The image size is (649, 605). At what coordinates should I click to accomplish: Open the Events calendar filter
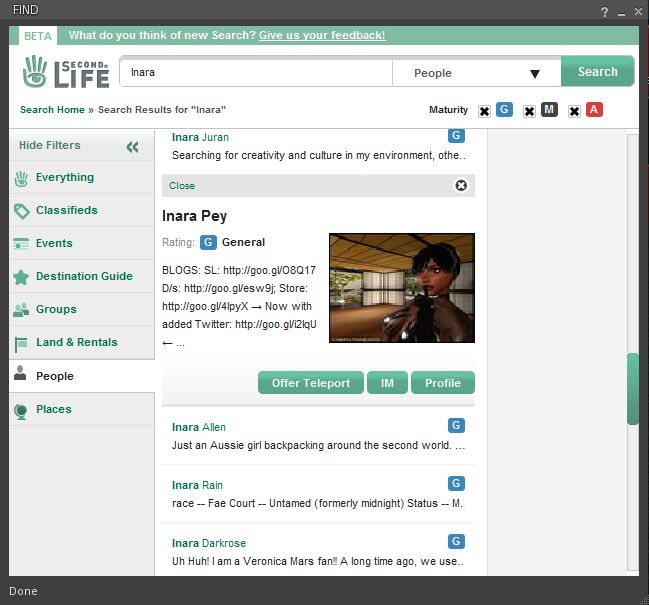(x=21, y=244)
